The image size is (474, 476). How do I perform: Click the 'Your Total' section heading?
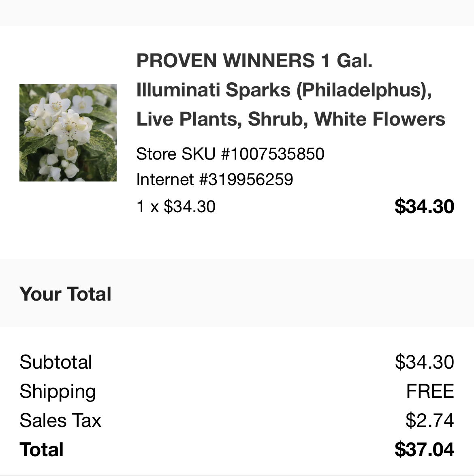tap(65, 294)
